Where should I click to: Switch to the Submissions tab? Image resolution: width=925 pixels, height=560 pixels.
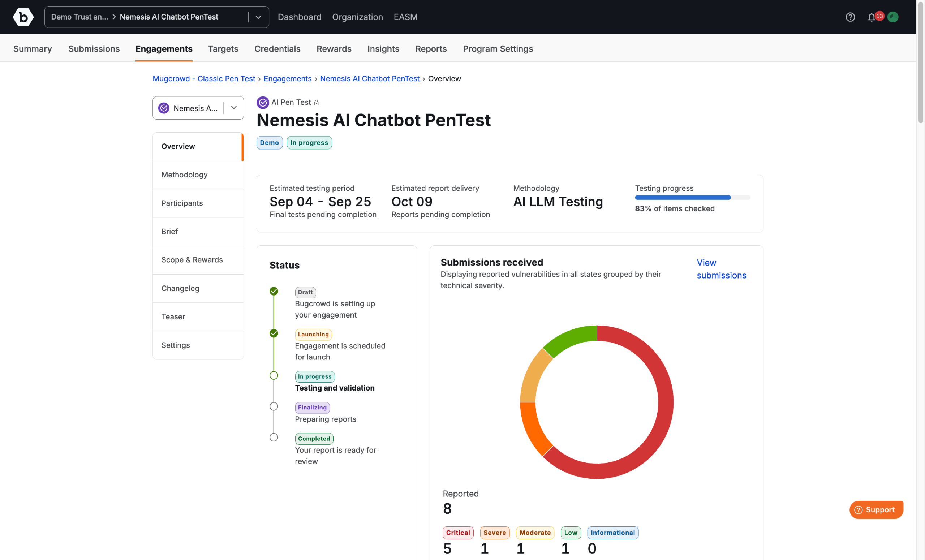coord(94,49)
